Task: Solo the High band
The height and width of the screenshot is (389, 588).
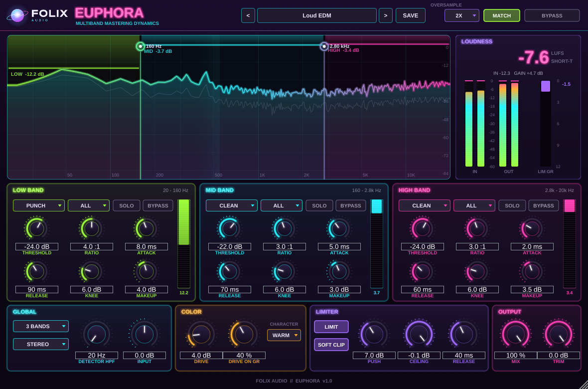Action: tap(512, 205)
